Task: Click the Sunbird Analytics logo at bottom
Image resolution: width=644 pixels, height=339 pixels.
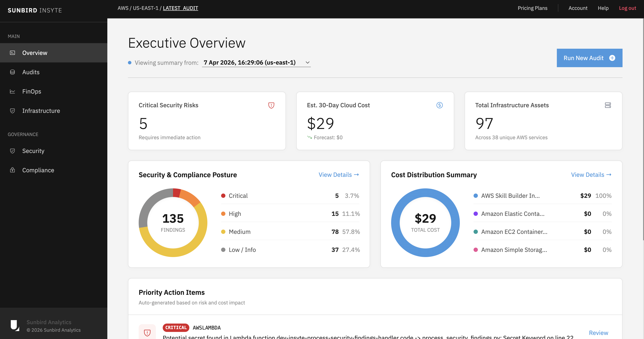Action: (x=15, y=325)
